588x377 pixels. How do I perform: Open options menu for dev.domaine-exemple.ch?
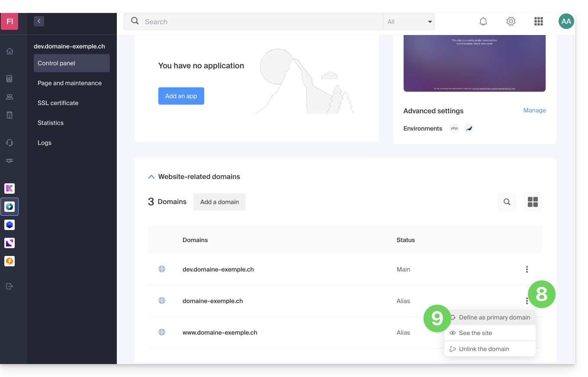click(x=527, y=269)
